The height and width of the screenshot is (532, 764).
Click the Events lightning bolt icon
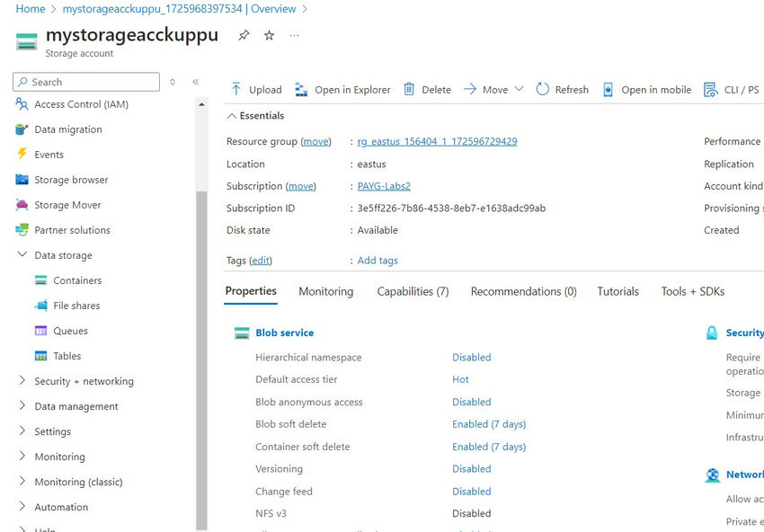click(x=22, y=154)
